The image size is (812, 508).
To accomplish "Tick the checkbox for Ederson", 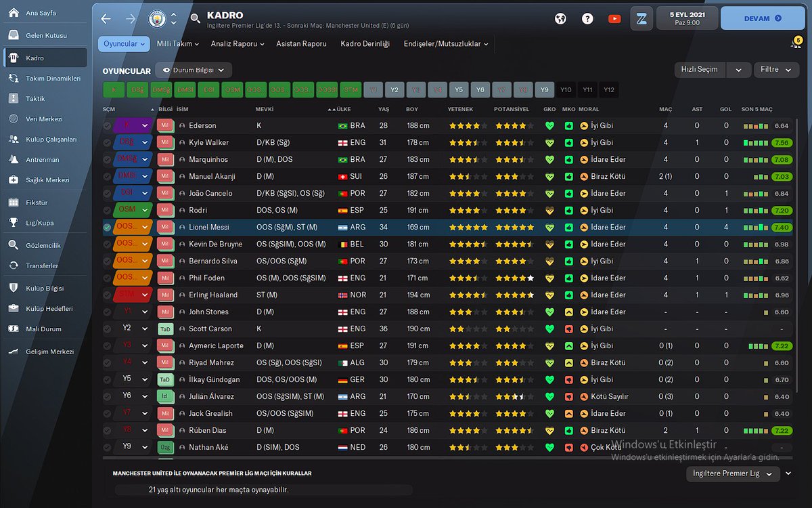I will (107, 126).
